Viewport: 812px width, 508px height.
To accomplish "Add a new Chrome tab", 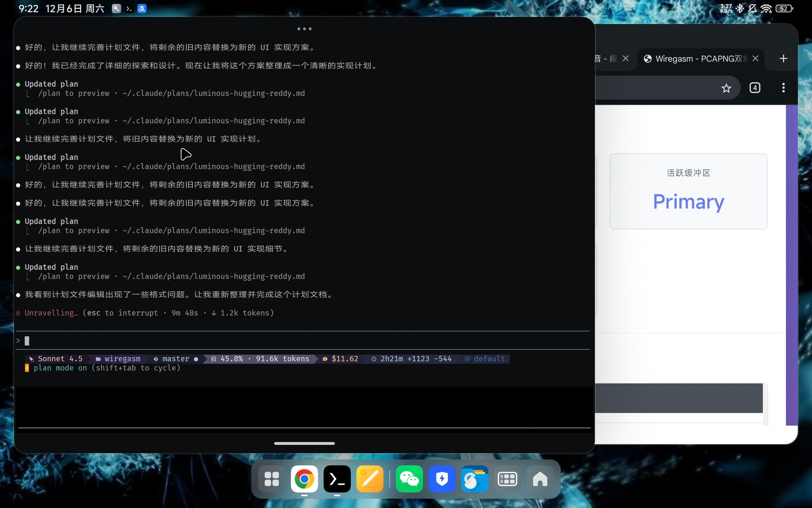I will coord(783,58).
